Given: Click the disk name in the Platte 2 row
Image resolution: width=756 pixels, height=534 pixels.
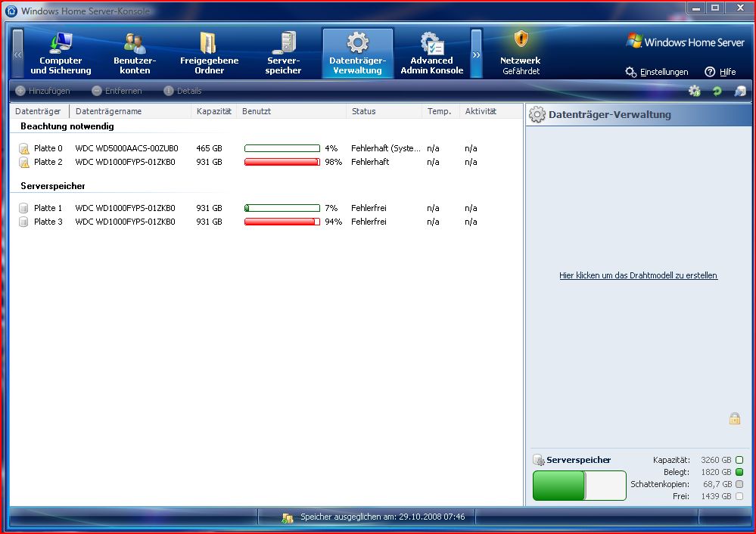Looking at the screenshot, I should click(126, 162).
